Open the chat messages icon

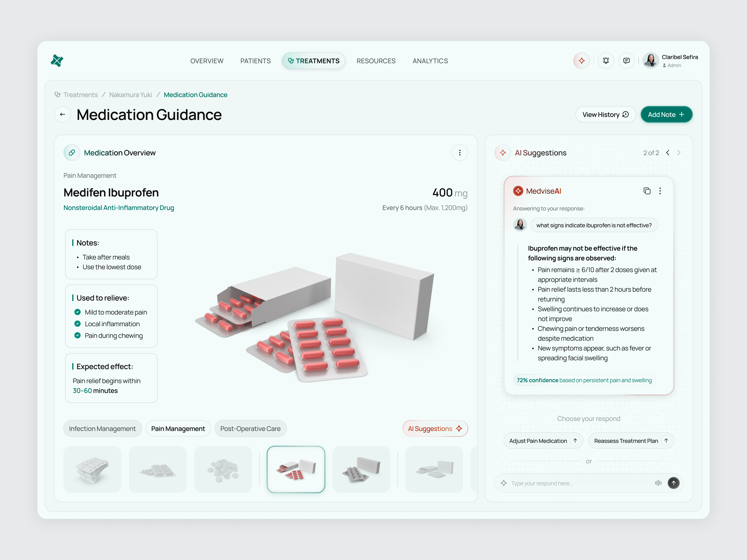click(627, 61)
